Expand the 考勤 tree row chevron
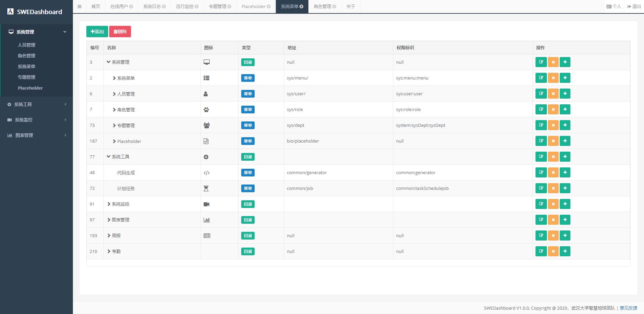Screen dimensions: 644x314 click(109, 251)
